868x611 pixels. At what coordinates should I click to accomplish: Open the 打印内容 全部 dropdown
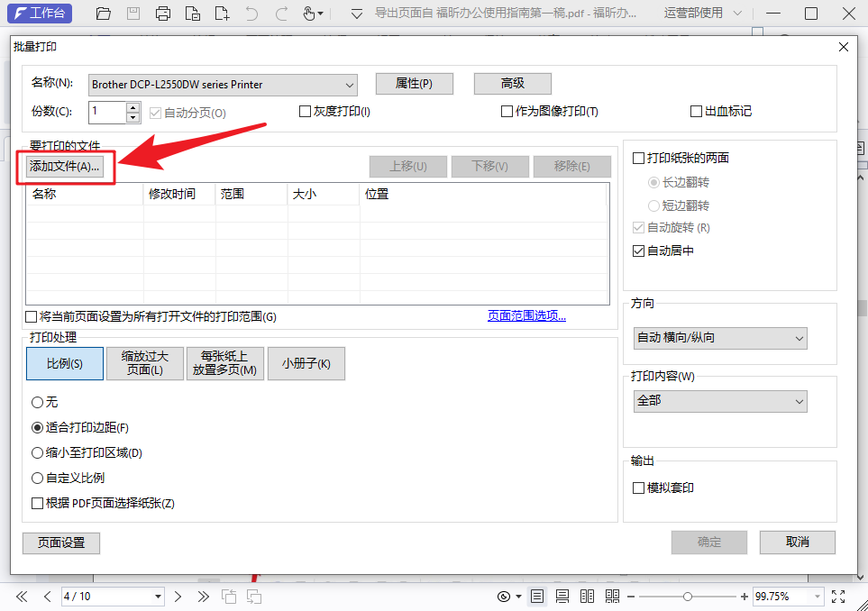pos(720,401)
